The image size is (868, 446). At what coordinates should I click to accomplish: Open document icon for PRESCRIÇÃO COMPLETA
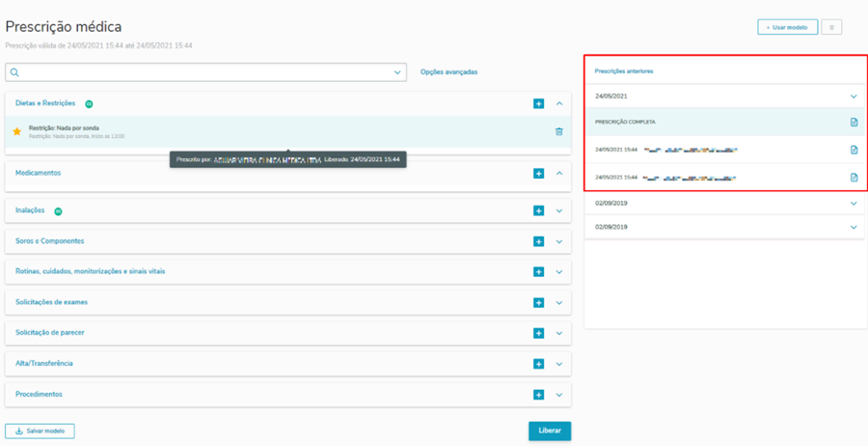tap(854, 122)
